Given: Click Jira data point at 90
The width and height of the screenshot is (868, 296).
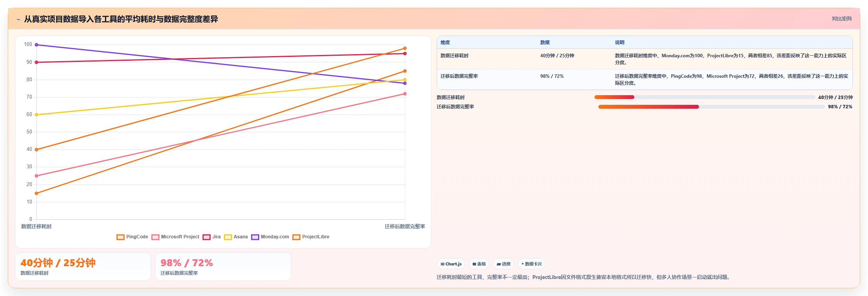Looking at the screenshot, I should pyautogui.click(x=36, y=62).
